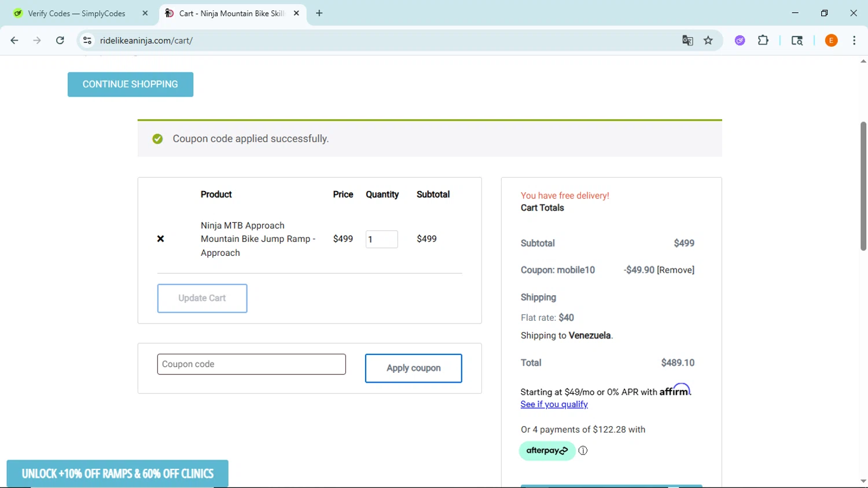Open the purple extension icon
This screenshot has height=488, width=868.
[x=740, y=41]
